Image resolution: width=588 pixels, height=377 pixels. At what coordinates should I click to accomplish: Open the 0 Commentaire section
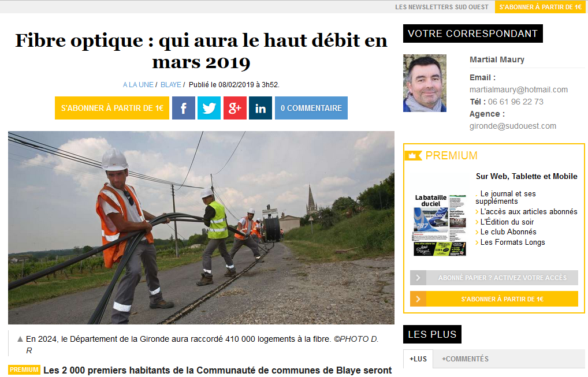[311, 108]
